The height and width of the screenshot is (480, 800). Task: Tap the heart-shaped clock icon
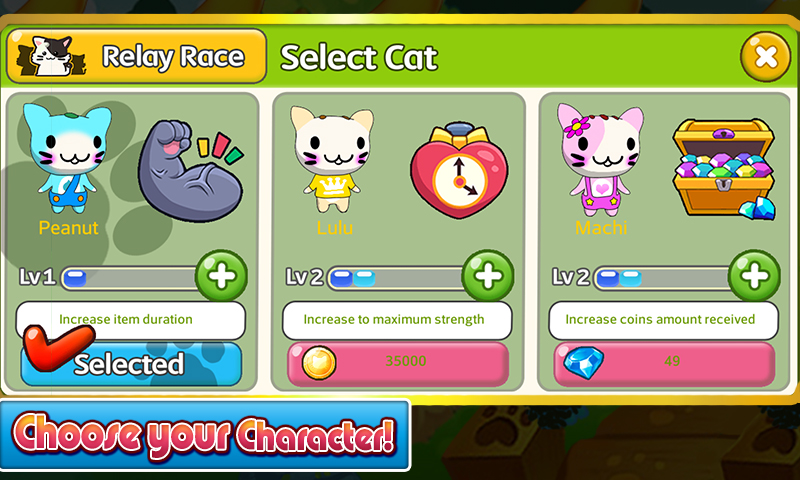click(x=459, y=170)
